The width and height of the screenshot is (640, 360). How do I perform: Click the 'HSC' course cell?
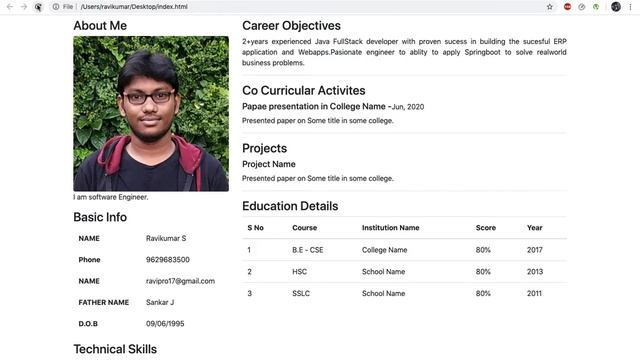tap(300, 271)
